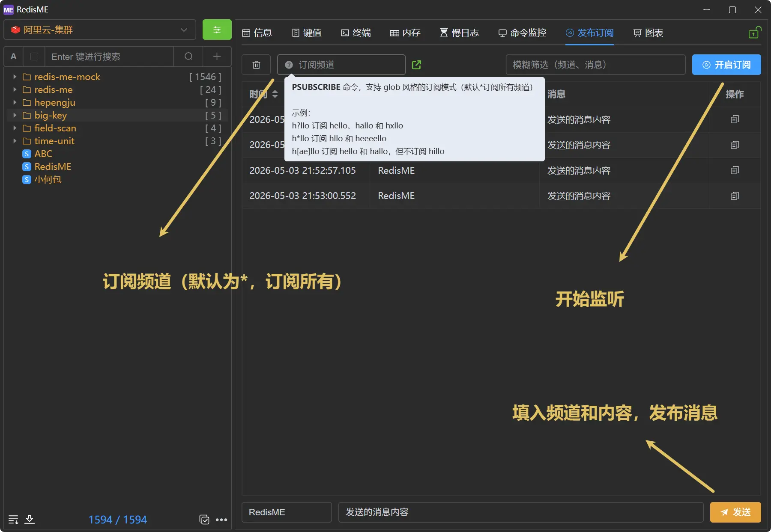Image resolution: width=771 pixels, height=532 pixels.
Task: Select the time-unit folder
Action: 54,141
